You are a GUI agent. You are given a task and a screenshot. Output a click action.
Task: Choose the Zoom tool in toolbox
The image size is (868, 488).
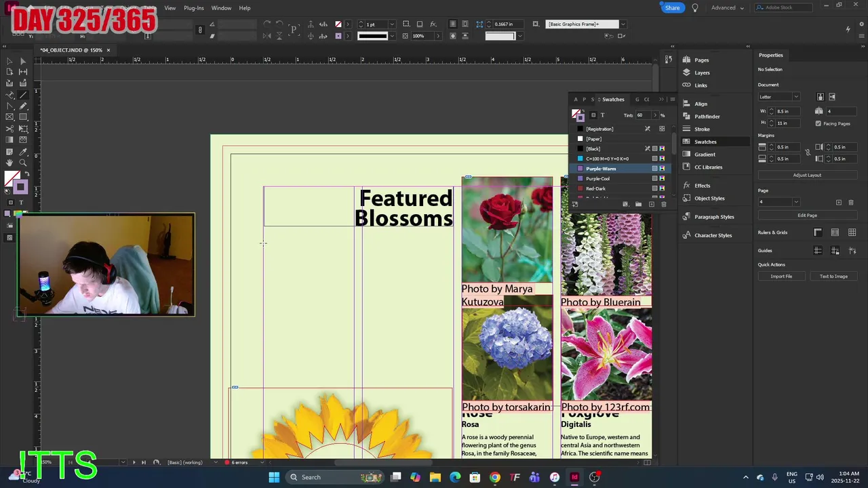click(x=23, y=163)
